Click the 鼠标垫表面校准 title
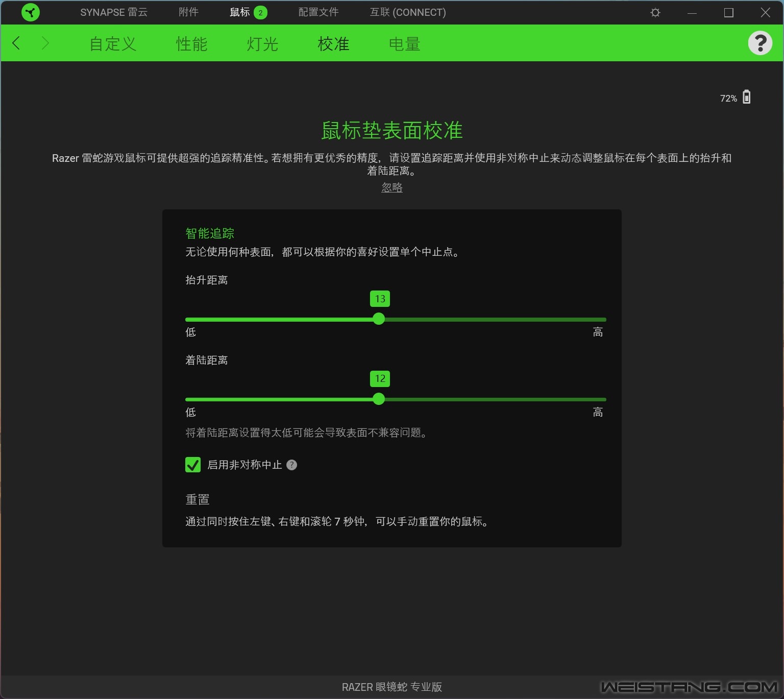 tap(392, 131)
